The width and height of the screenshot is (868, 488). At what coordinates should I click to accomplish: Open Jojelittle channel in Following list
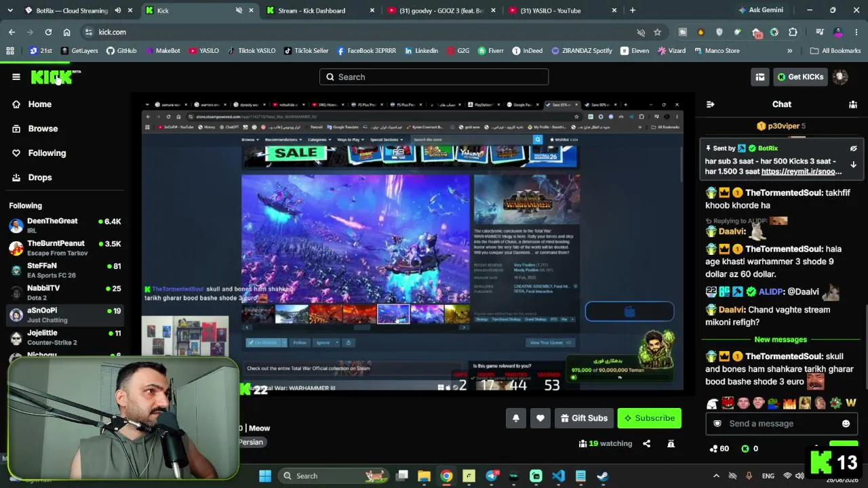[x=65, y=337]
